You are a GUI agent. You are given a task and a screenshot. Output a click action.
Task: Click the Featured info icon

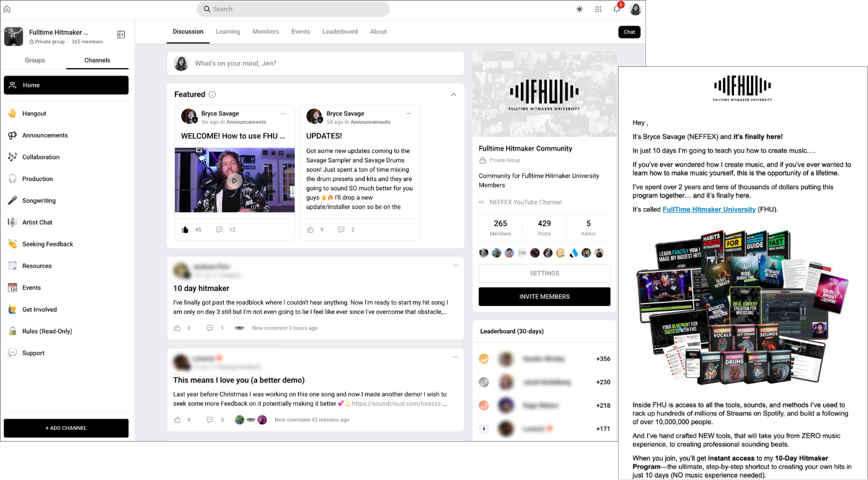pos(212,95)
